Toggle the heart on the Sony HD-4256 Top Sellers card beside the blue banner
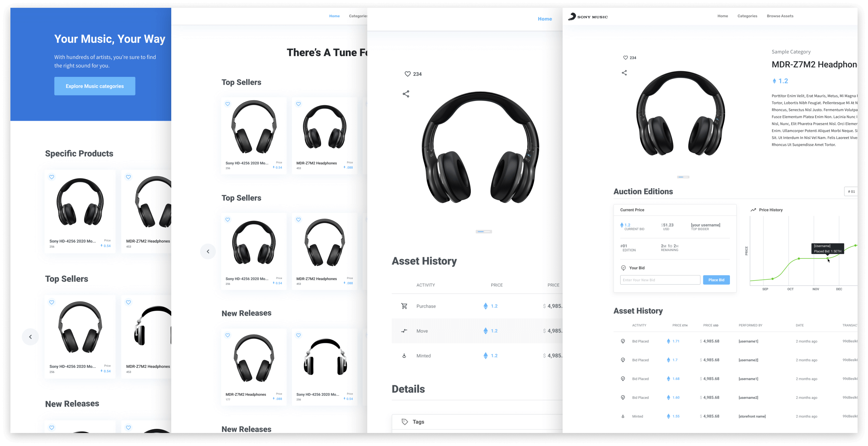This screenshot has height=446, width=868. [51, 302]
